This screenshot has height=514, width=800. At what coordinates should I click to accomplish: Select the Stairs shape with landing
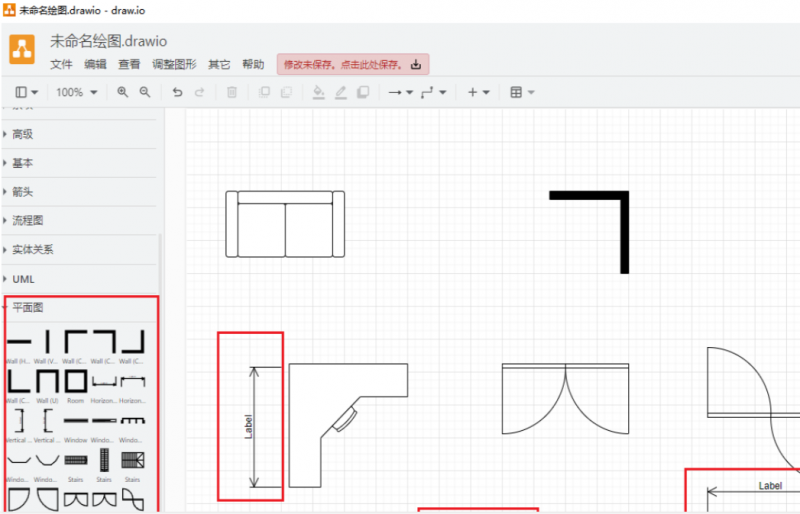[133, 460]
